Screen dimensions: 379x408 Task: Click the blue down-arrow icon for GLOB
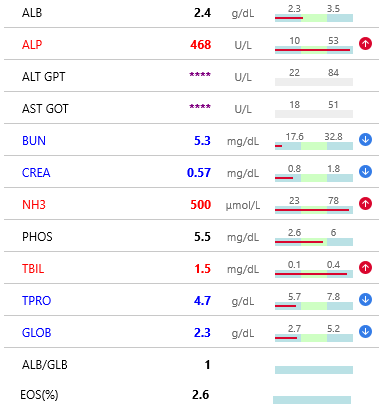pos(365,332)
